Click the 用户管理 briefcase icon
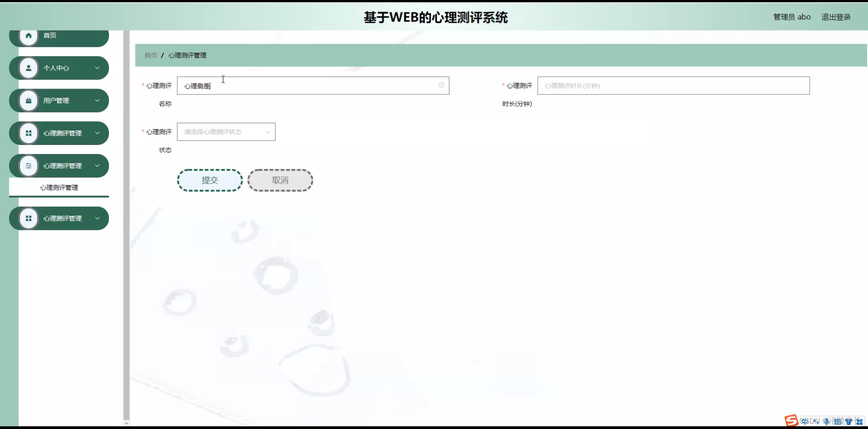 point(28,100)
